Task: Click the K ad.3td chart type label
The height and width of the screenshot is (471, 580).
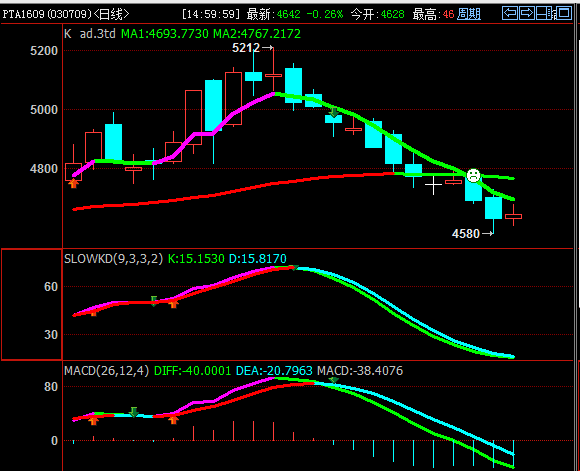Action: (90, 34)
